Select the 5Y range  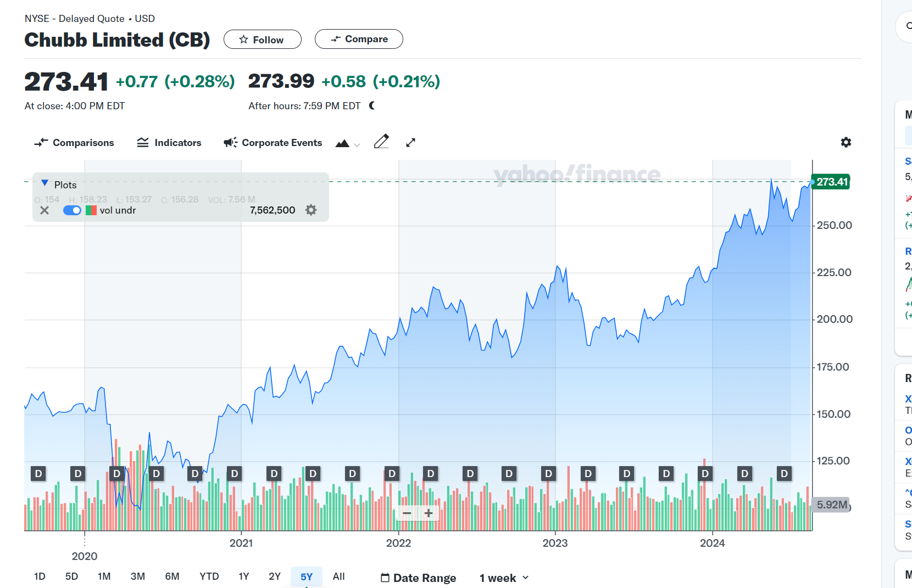[x=307, y=577]
